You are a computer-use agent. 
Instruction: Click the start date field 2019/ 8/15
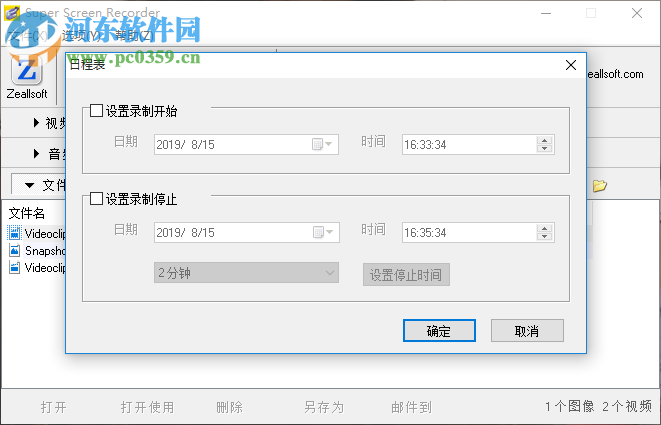pyautogui.click(x=246, y=144)
